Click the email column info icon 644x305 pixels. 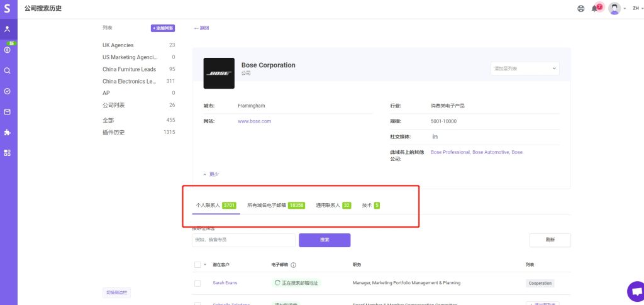293,265
